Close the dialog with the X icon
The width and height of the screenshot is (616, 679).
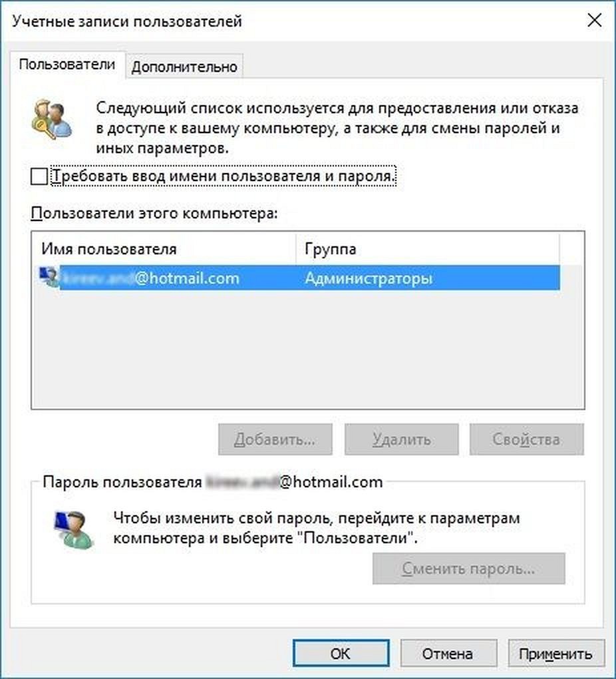pos(594,20)
